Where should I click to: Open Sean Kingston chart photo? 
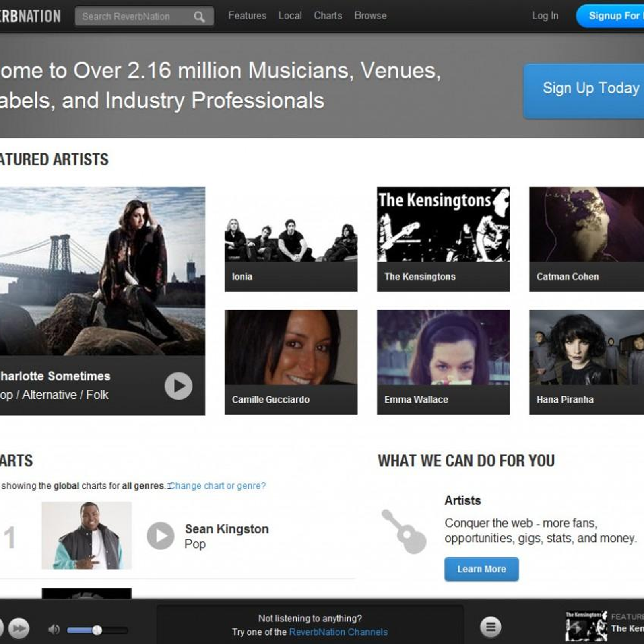[x=87, y=535]
